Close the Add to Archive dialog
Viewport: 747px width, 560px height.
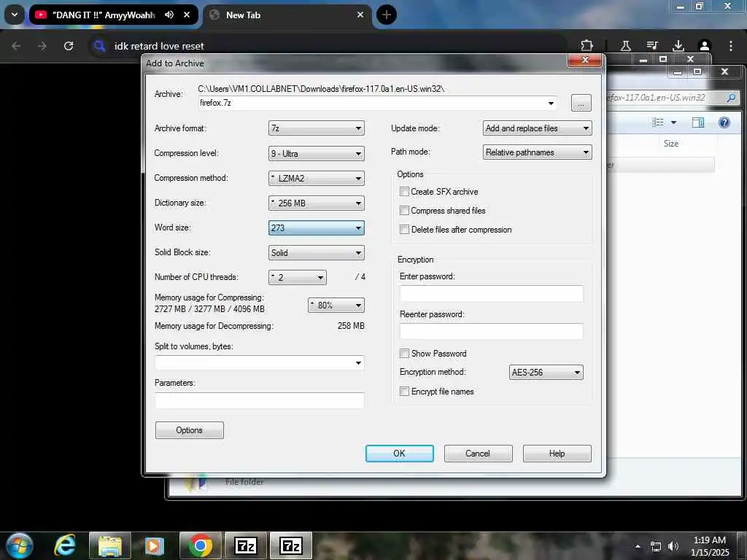pos(585,60)
